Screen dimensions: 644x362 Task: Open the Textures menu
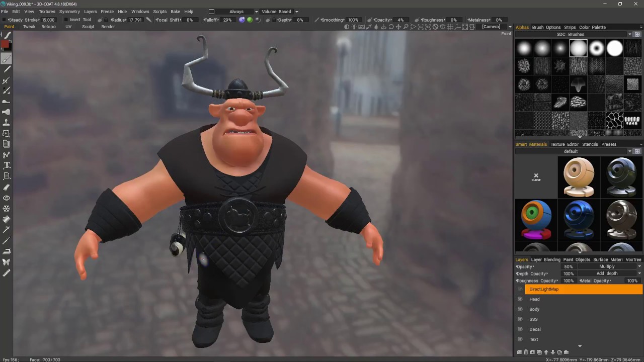tap(47, 12)
